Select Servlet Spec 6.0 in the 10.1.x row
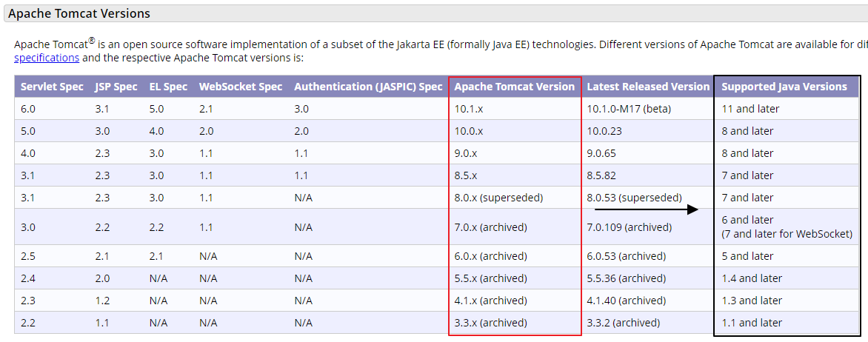The height and width of the screenshot is (342, 868). [27, 109]
